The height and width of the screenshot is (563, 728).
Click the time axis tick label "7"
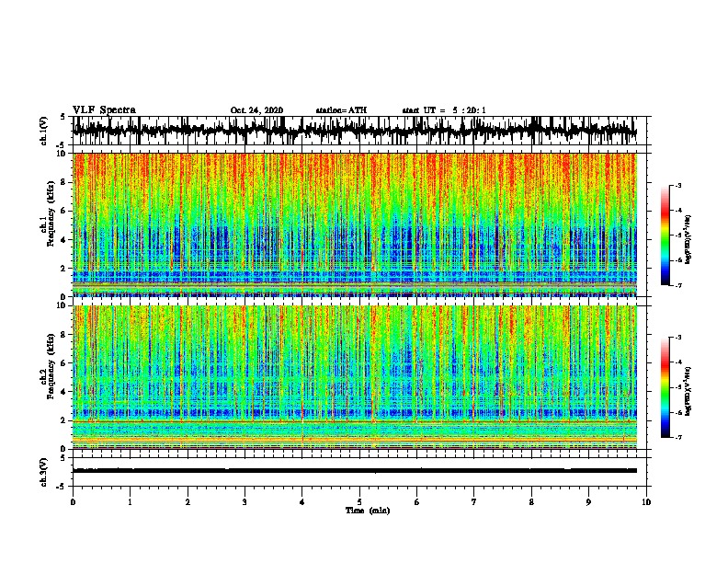pos(474,502)
